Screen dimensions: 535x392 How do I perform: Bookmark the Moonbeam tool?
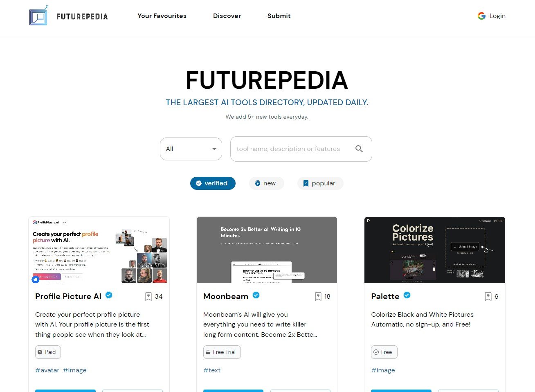(318, 297)
